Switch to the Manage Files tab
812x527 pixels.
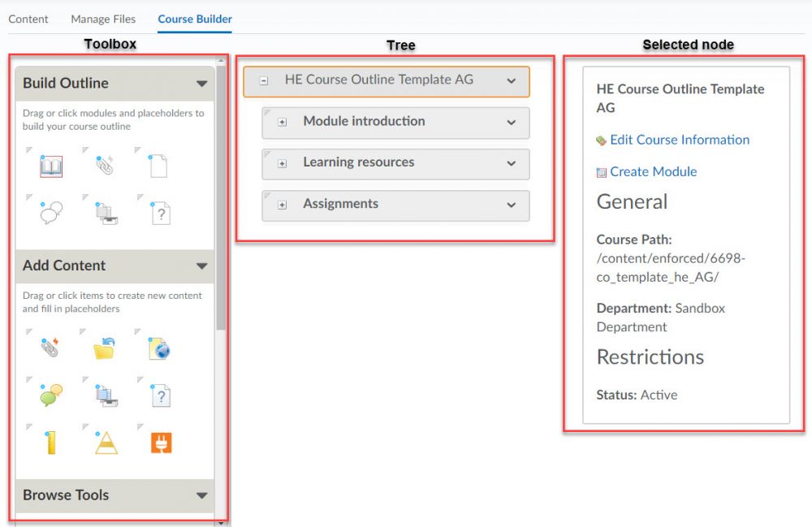tap(103, 19)
